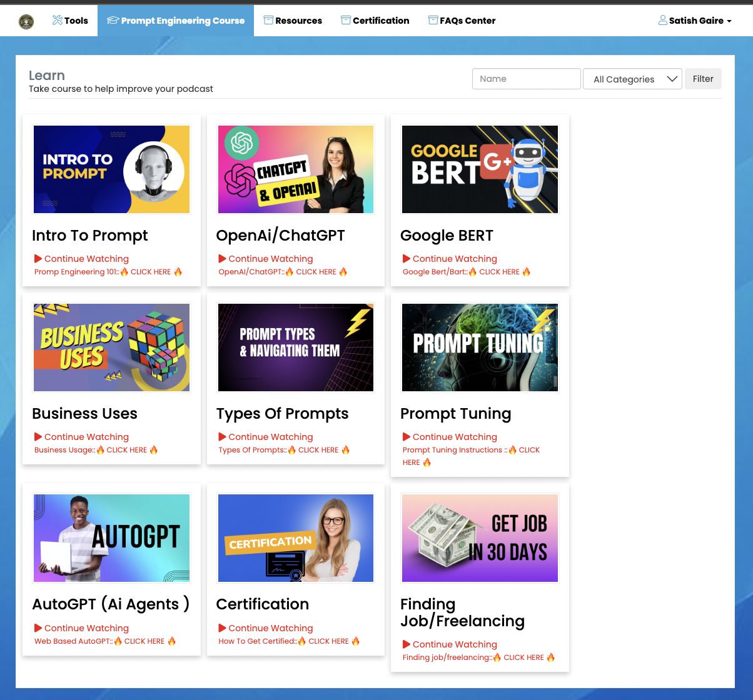Click play icon under Finding Job/Freelancing
The width and height of the screenshot is (753, 700).
coord(407,644)
